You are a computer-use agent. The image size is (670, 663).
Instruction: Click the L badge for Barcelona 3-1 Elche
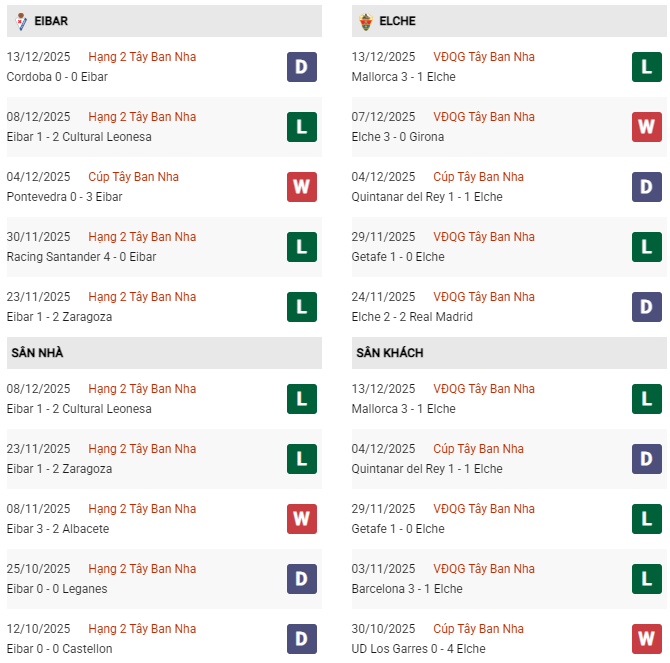pyautogui.click(x=647, y=579)
